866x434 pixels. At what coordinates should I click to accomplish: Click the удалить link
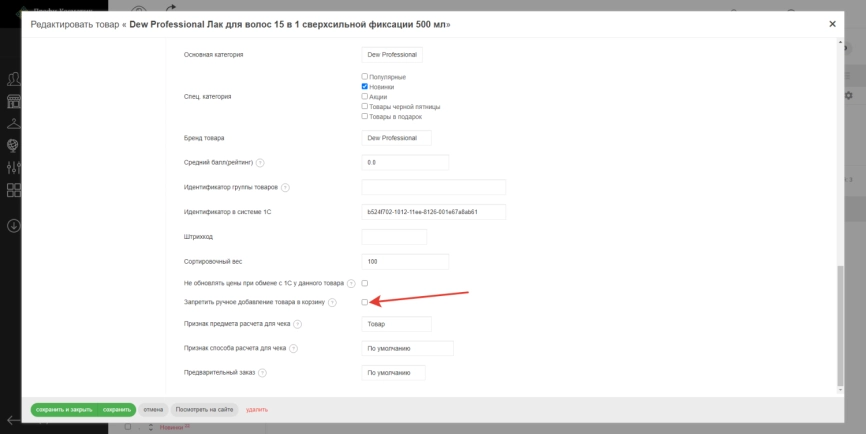point(257,410)
